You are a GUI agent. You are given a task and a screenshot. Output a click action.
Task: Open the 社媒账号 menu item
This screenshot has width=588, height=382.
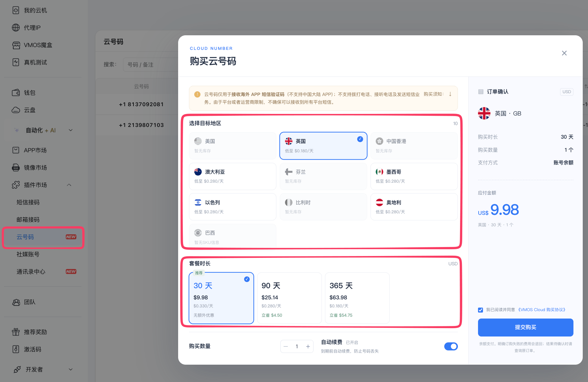[x=28, y=254]
